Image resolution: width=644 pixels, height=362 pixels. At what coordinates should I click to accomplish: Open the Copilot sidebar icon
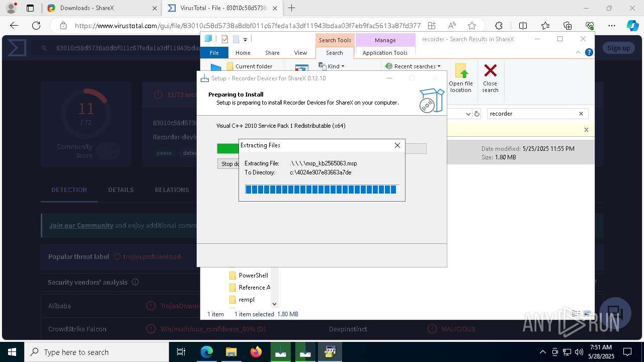click(x=632, y=26)
